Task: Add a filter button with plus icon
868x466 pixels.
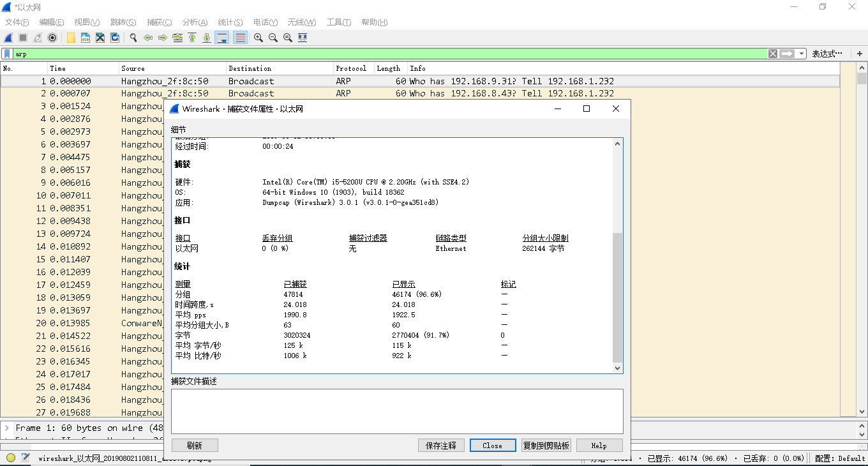Action: coord(859,54)
